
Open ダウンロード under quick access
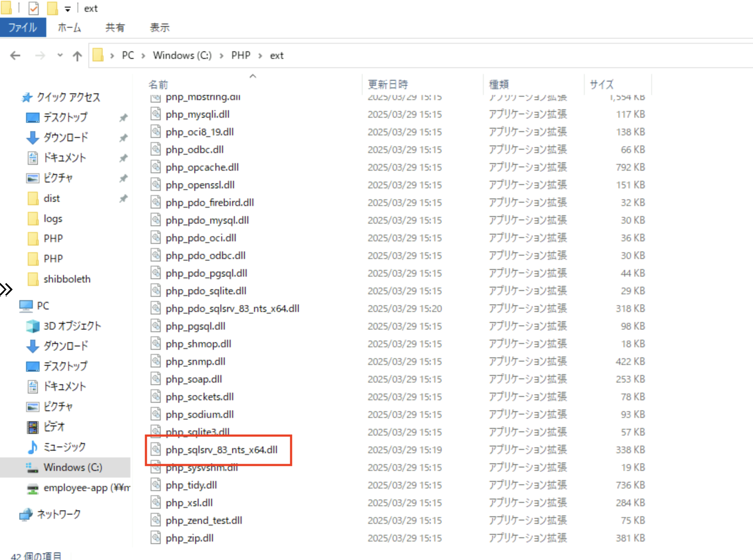[66, 137]
